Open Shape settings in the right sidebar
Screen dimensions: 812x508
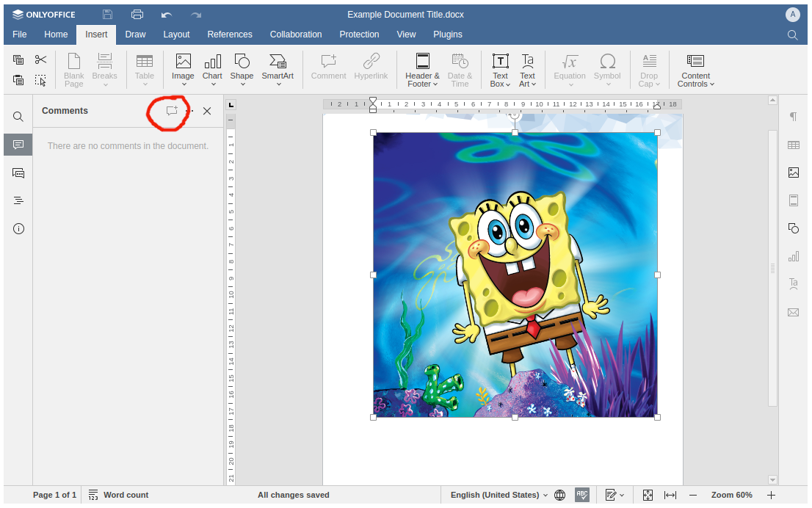[794, 228]
